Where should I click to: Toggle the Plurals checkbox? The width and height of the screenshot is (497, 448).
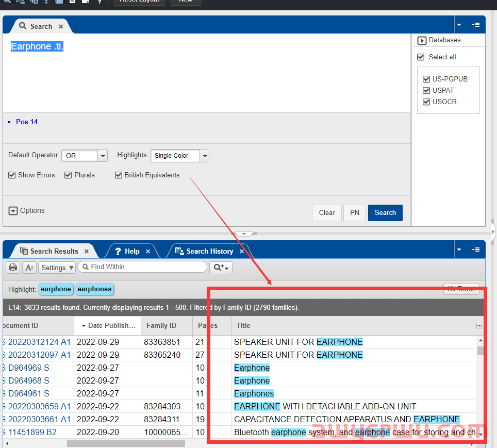click(68, 175)
